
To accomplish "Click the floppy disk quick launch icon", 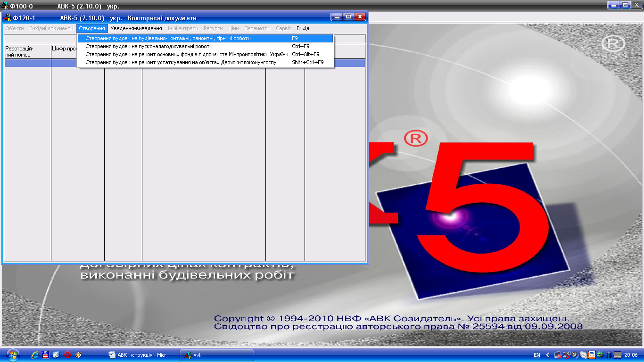I will (46, 354).
